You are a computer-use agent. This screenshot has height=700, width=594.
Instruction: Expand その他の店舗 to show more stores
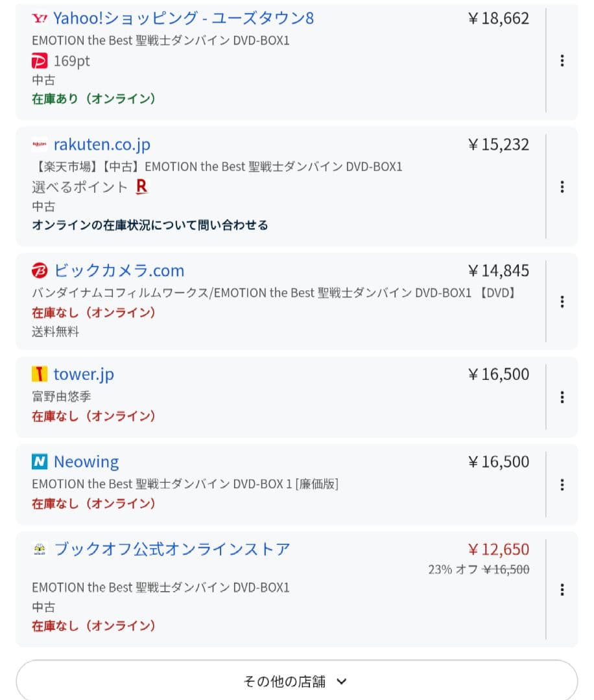click(x=285, y=681)
